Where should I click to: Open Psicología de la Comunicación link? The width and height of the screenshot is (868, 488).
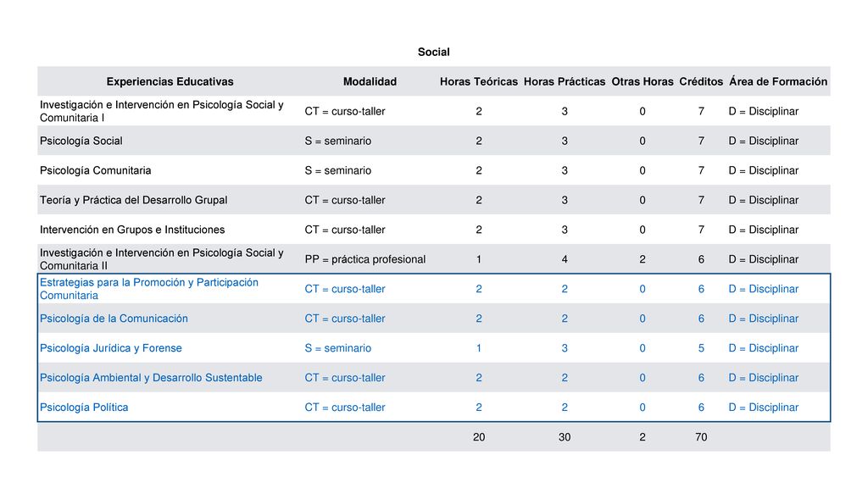point(114,319)
